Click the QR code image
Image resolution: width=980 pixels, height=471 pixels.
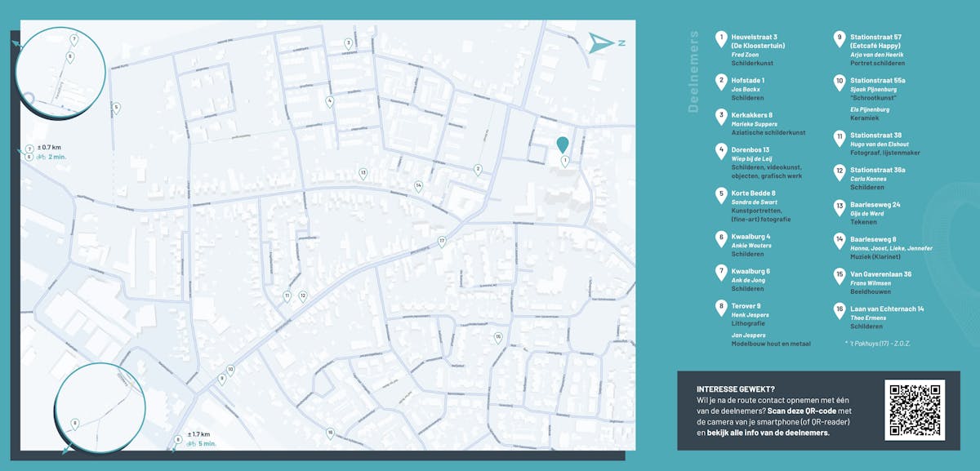coord(915,410)
